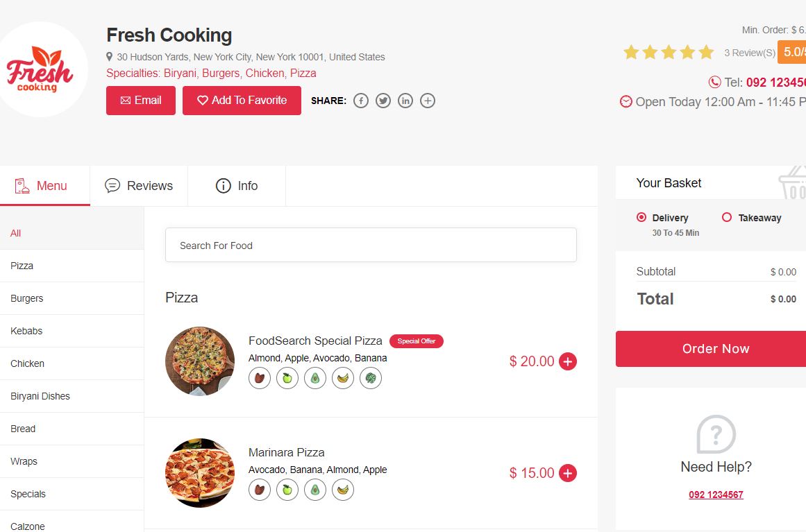
Task: Open the FoodSearch Special Pizza thumbnail
Action: click(200, 361)
